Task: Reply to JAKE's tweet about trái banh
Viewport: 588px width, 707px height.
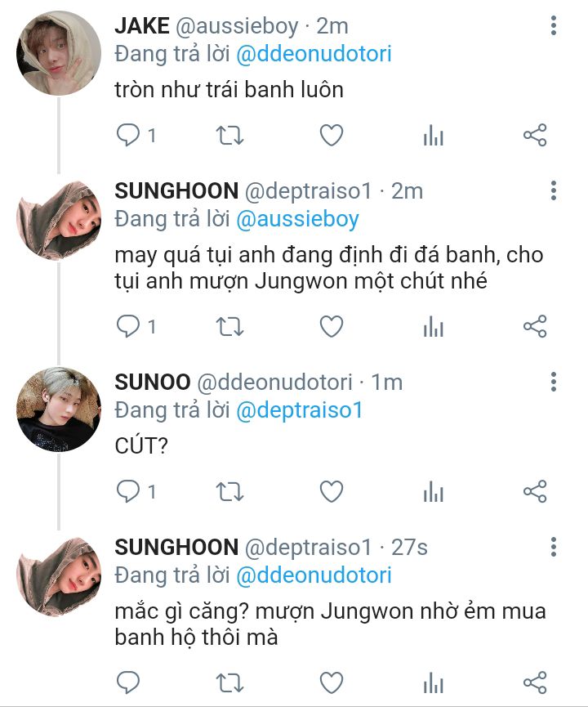Action: point(129,136)
